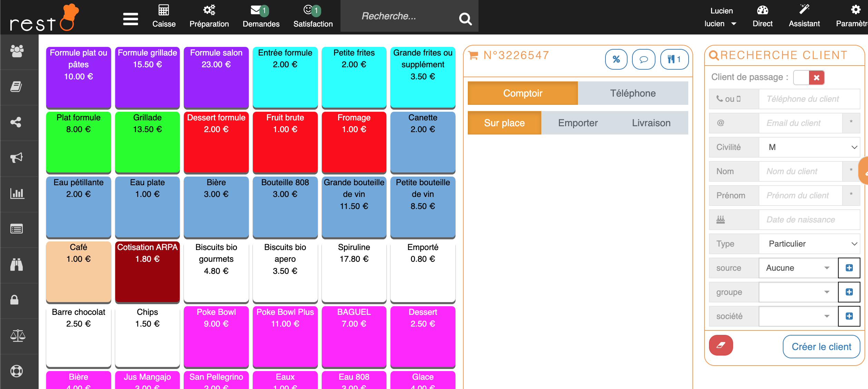
Task: Open the Préparation menu item
Action: (x=209, y=17)
